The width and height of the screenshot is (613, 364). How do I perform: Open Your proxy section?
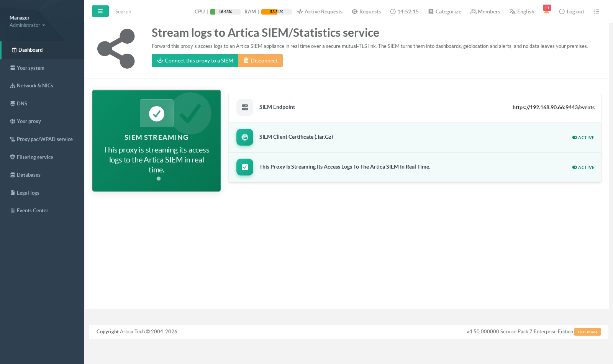42,121
